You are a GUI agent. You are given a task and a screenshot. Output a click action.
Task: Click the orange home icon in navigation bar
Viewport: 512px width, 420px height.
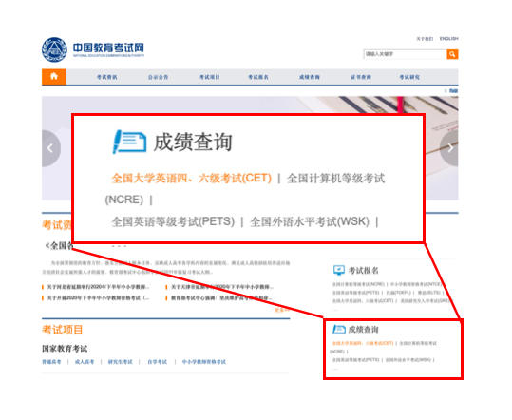pos(54,77)
